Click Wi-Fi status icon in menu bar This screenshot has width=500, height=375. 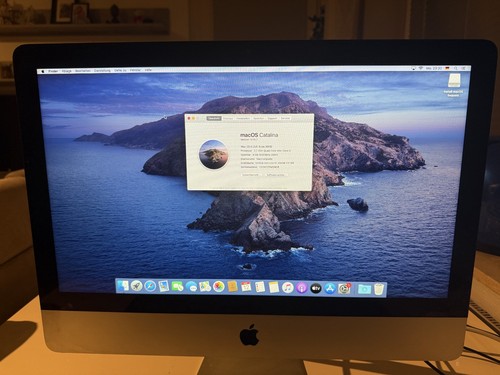pyautogui.click(x=421, y=68)
